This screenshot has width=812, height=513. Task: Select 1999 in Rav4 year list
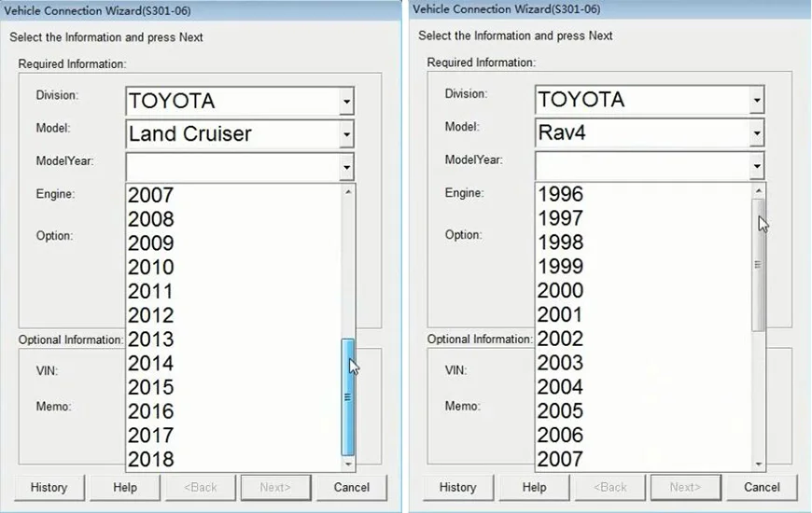pos(643,266)
